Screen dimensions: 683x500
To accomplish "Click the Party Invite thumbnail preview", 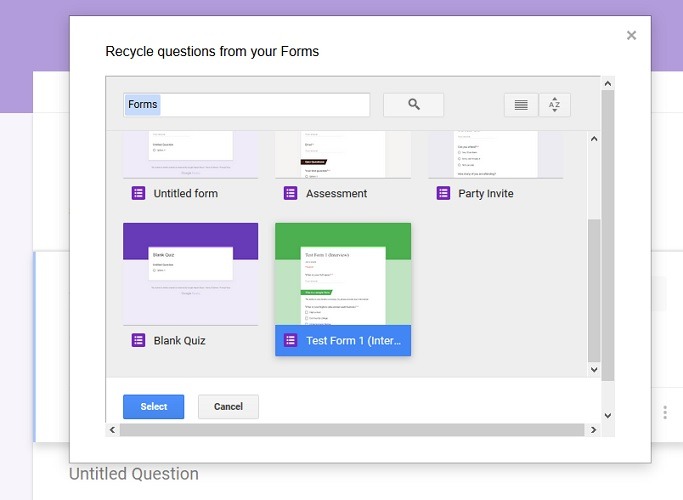I will click(496, 154).
